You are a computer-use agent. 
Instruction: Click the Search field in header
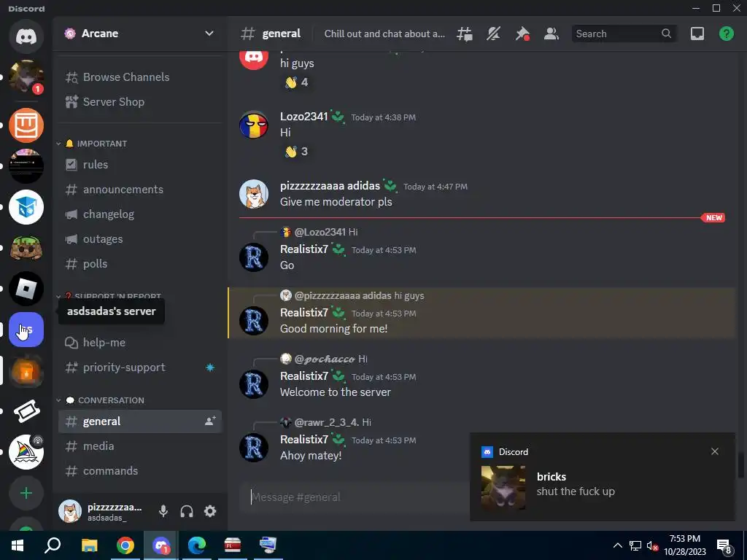tap(623, 34)
